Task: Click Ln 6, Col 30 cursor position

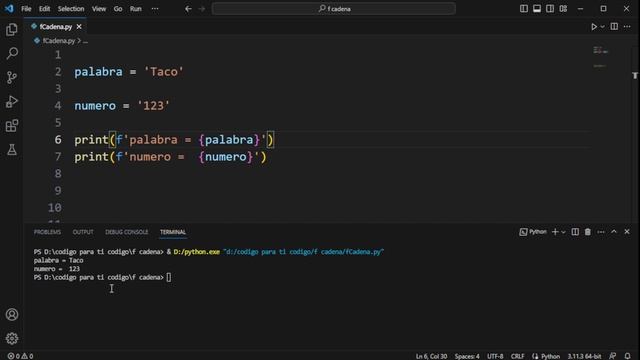Action: coord(431,356)
